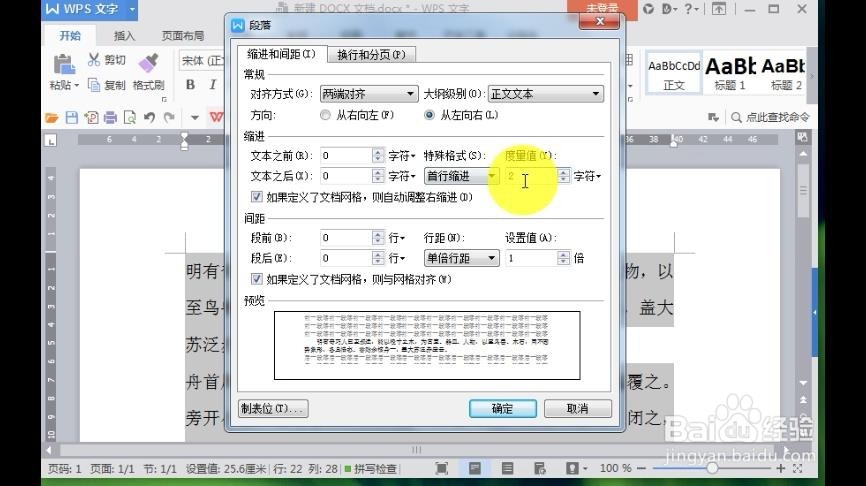Select the 从右向左 direction radio button
Screen dimensions: 866x486
[325, 115]
